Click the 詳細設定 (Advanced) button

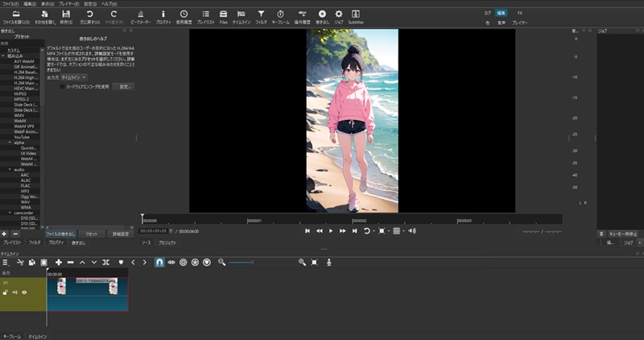(x=121, y=234)
